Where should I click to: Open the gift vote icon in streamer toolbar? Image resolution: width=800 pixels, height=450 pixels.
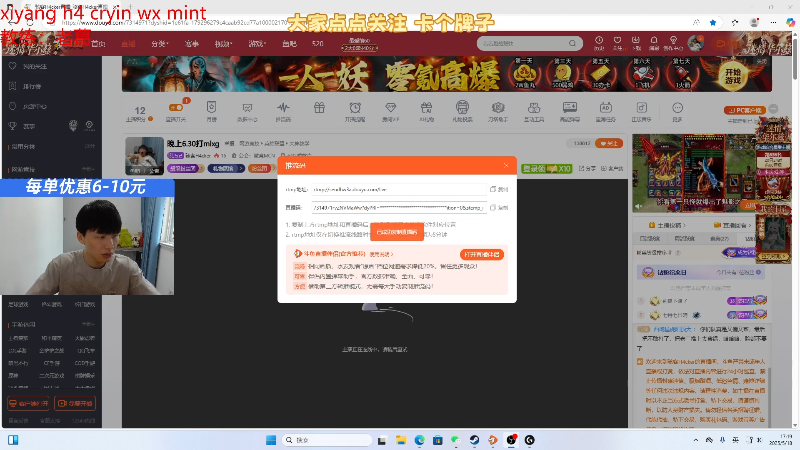pos(462,108)
